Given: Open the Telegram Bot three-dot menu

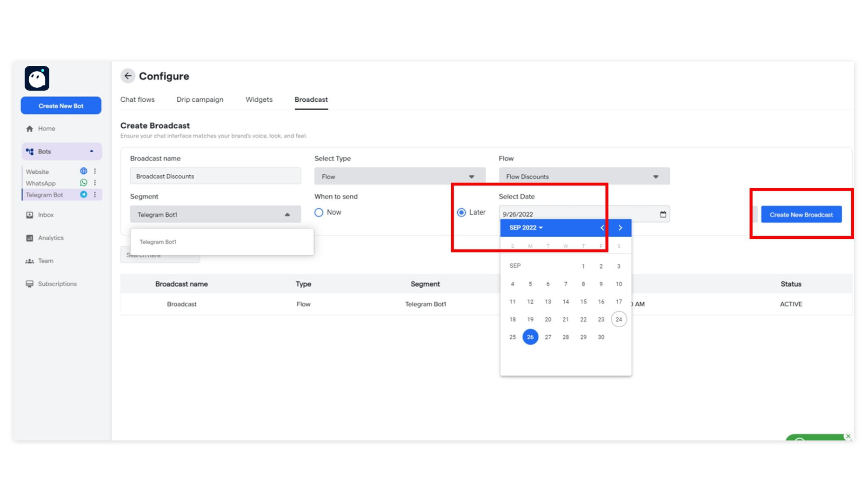Looking at the screenshot, I should click(95, 194).
